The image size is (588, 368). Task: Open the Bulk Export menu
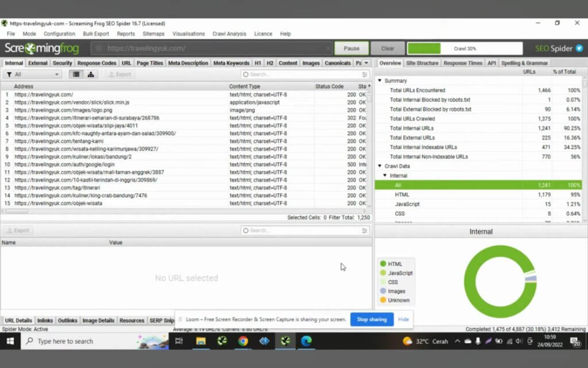point(96,33)
